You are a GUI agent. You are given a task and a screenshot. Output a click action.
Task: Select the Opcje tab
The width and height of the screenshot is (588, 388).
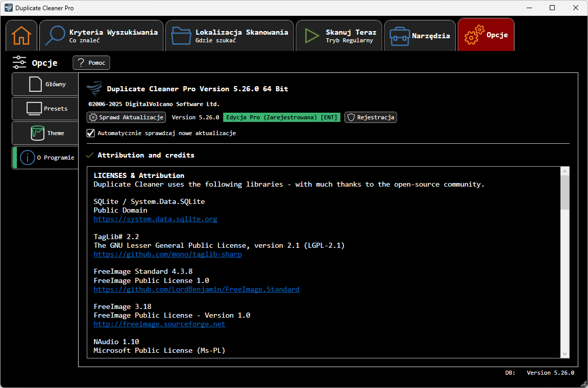[486, 35]
